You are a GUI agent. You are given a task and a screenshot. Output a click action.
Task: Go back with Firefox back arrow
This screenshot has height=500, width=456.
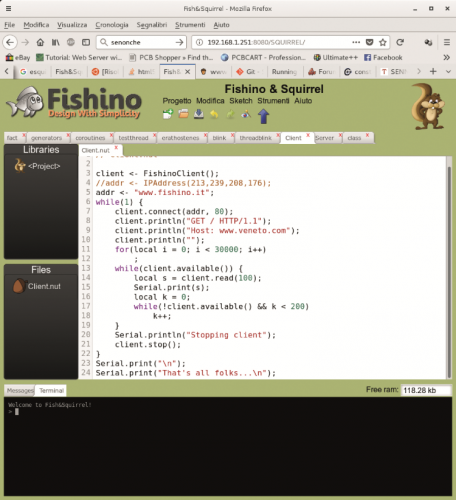tap(10, 42)
